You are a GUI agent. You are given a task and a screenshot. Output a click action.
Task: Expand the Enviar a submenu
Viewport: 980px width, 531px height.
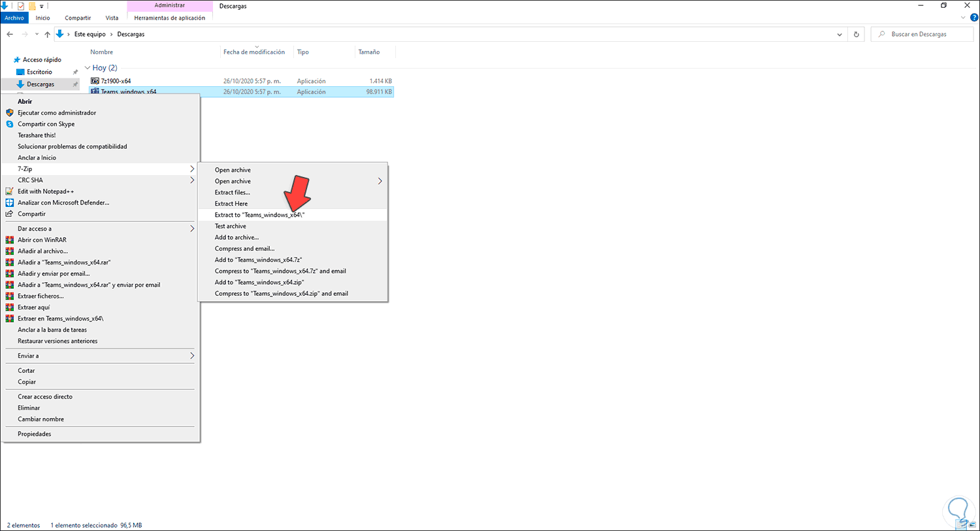click(192, 356)
